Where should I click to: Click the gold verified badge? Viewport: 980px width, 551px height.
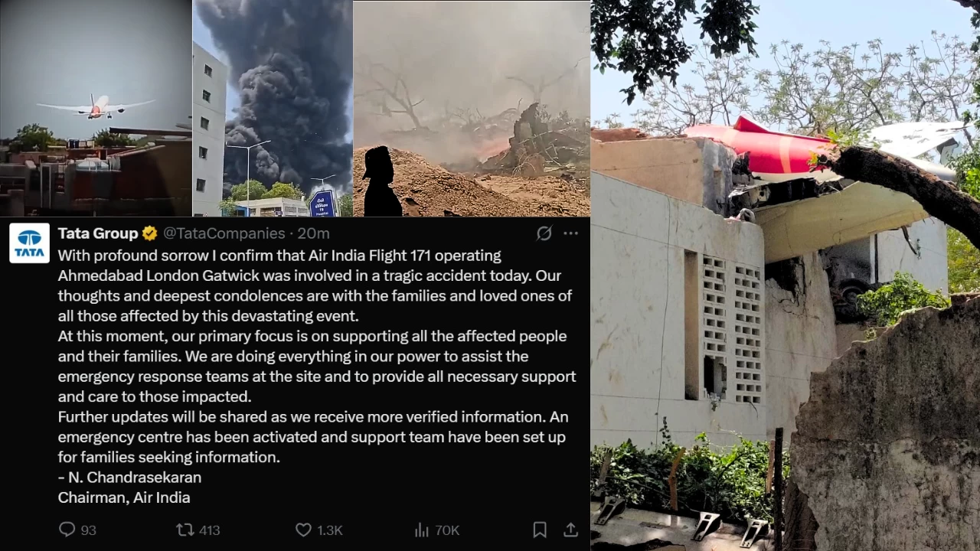tap(150, 233)
